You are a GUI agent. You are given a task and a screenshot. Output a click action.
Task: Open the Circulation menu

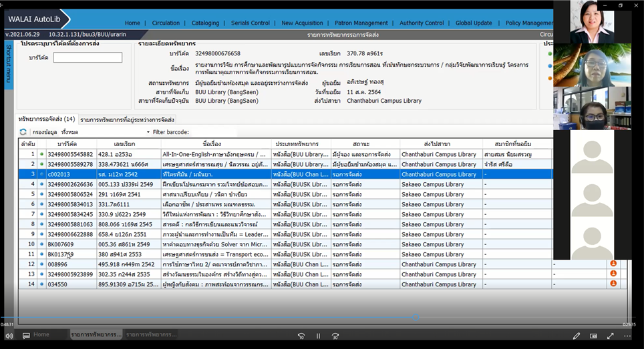pos(166,23)
